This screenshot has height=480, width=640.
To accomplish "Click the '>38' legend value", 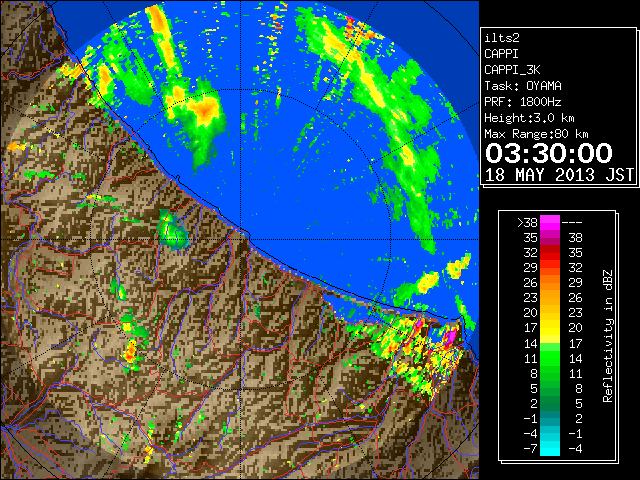I will [x=527, y=223].
